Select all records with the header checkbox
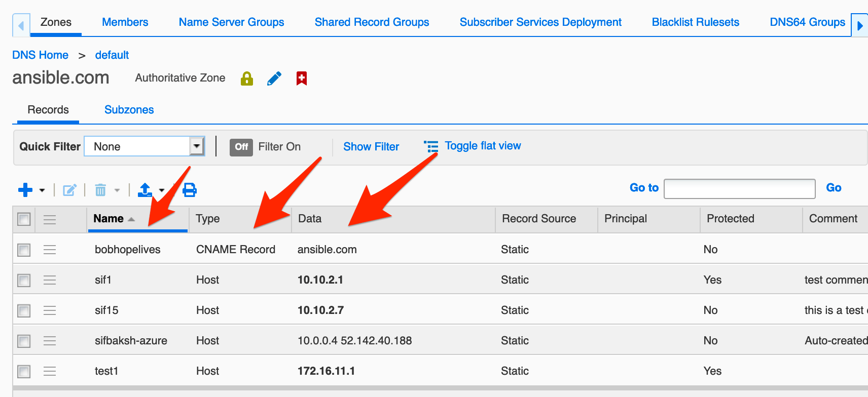The height and width of the screenshot is (397, 868). point(24,219)
